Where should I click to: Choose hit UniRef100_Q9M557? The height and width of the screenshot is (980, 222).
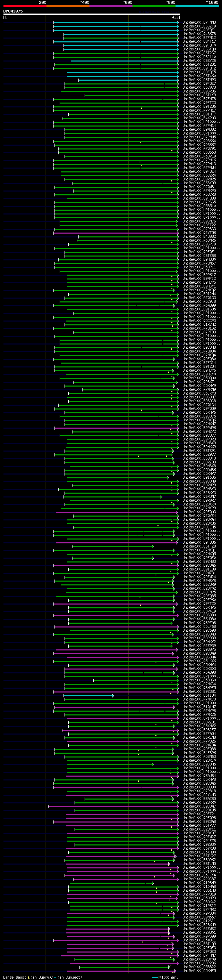(199, 917)
